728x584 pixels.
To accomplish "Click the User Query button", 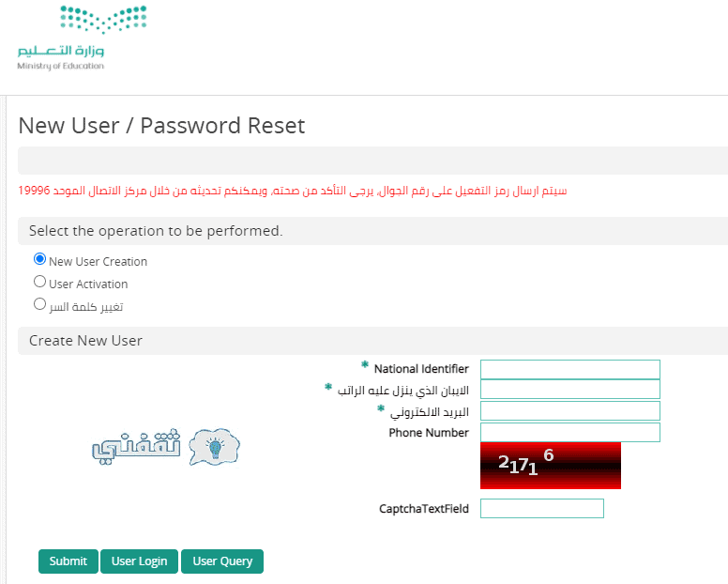I will (x=222, y=561).
